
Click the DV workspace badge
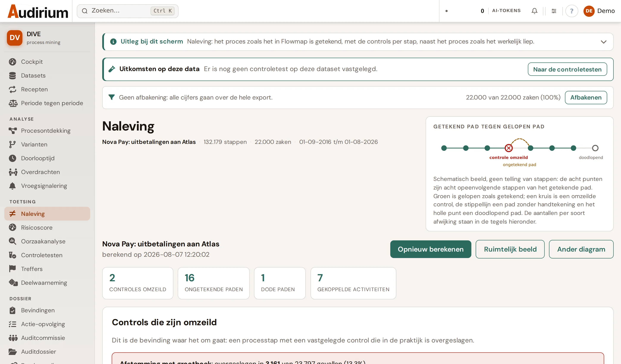tap(14, 37)
